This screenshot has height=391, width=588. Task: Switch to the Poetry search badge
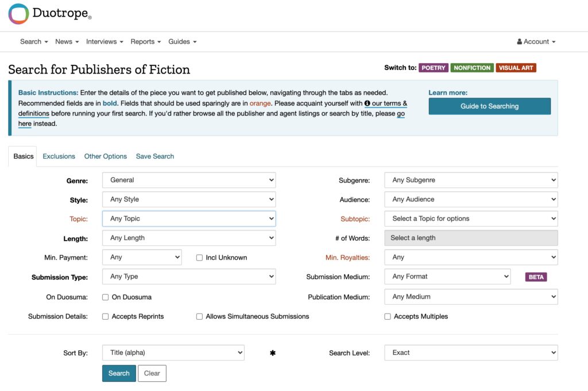tap(433, 68)
